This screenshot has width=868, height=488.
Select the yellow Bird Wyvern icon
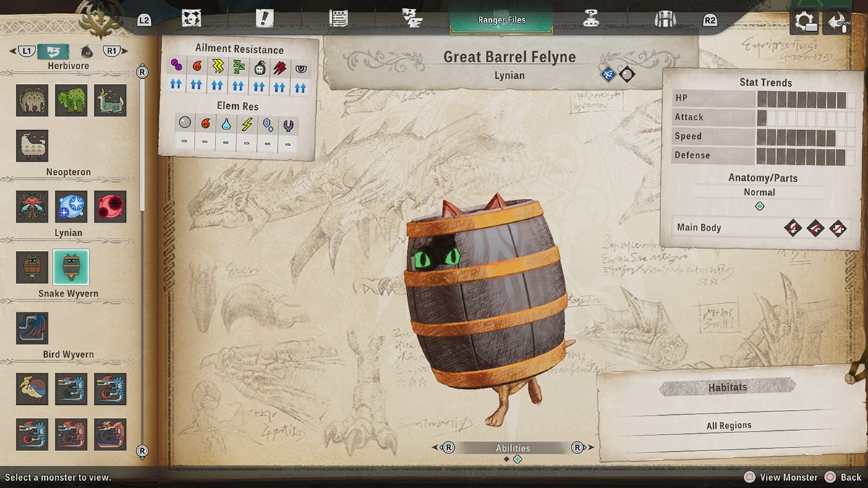(x=32, y=389)
